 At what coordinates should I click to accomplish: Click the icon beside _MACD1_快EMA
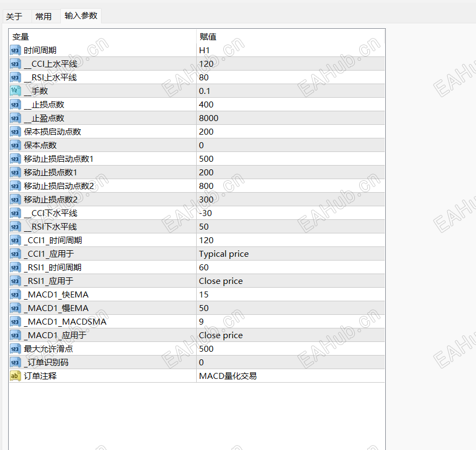(x=15, y=294)
